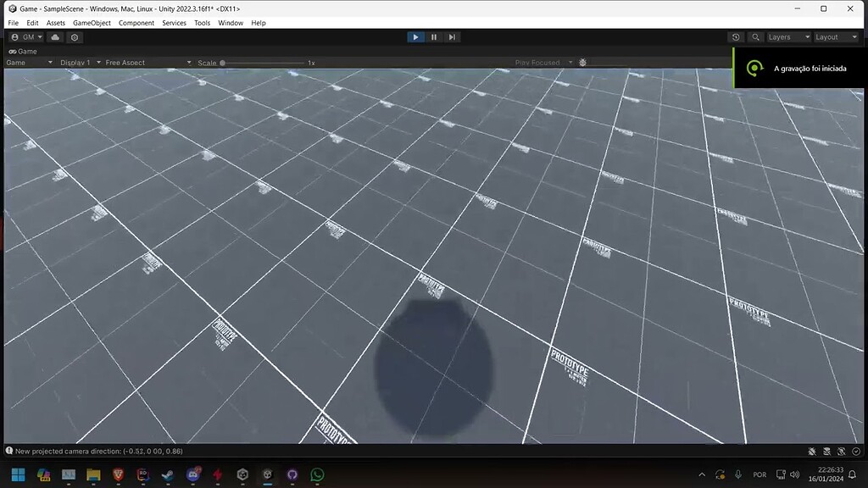868x488 pixels.
Task: Open the undo history icon
Action: tap(737, 37)
